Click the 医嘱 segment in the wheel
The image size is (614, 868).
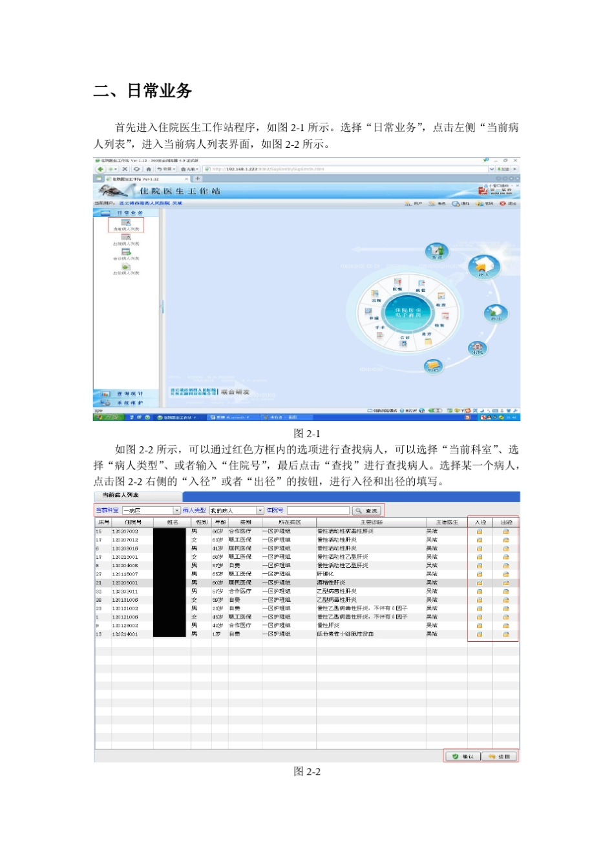coord(397,284)
